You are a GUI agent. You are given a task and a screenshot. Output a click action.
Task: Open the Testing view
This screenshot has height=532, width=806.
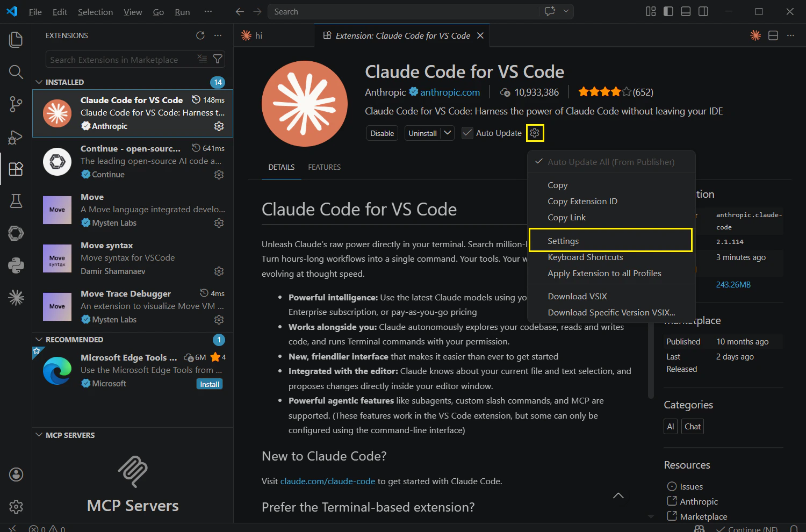16,201
